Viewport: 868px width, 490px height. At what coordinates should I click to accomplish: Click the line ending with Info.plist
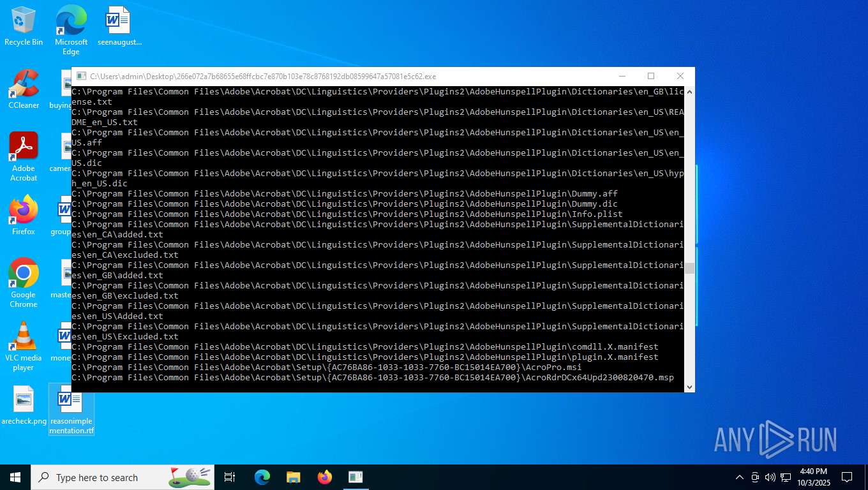[347, 214]
